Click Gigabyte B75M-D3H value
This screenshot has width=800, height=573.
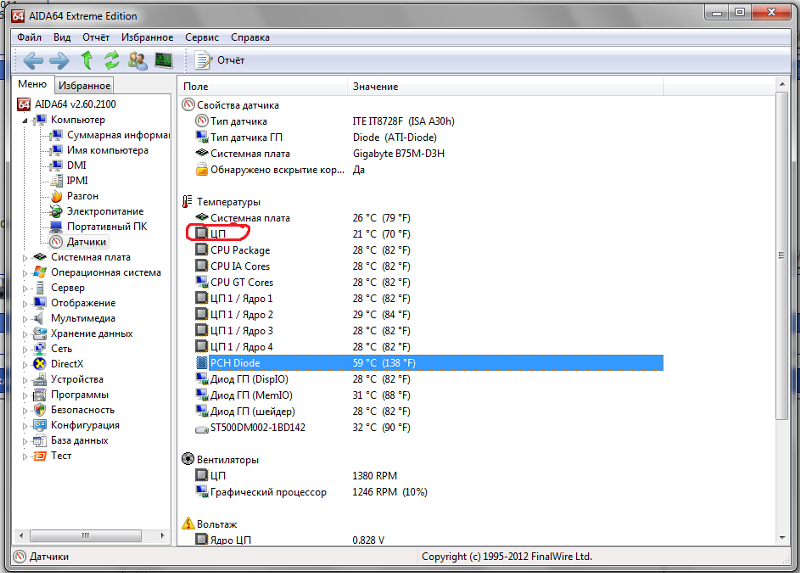click(398, 154)
